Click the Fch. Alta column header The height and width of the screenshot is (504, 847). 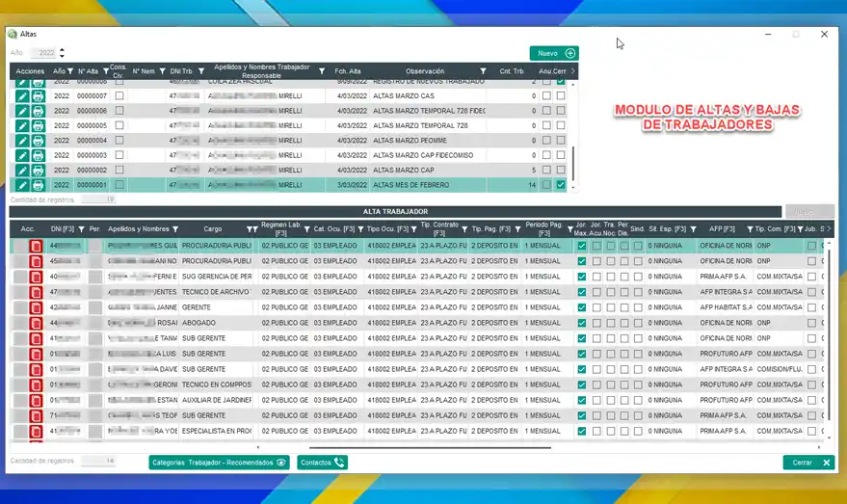click(347, 71)
